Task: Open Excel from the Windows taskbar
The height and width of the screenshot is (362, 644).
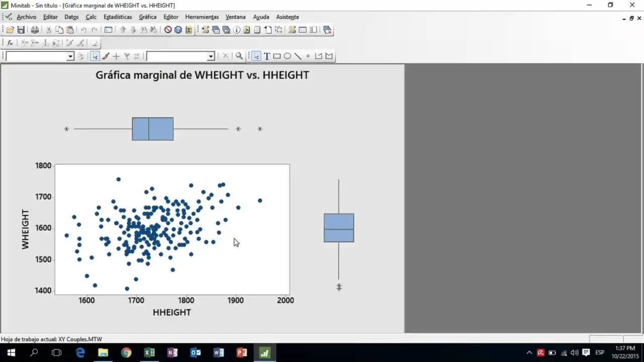Action: 149,352
